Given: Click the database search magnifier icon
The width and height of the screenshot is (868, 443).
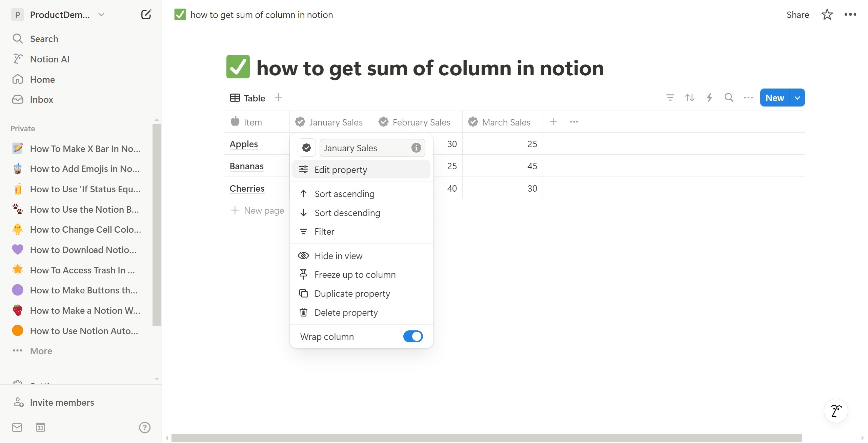Looking at the screenshot, I should (729, 98).
